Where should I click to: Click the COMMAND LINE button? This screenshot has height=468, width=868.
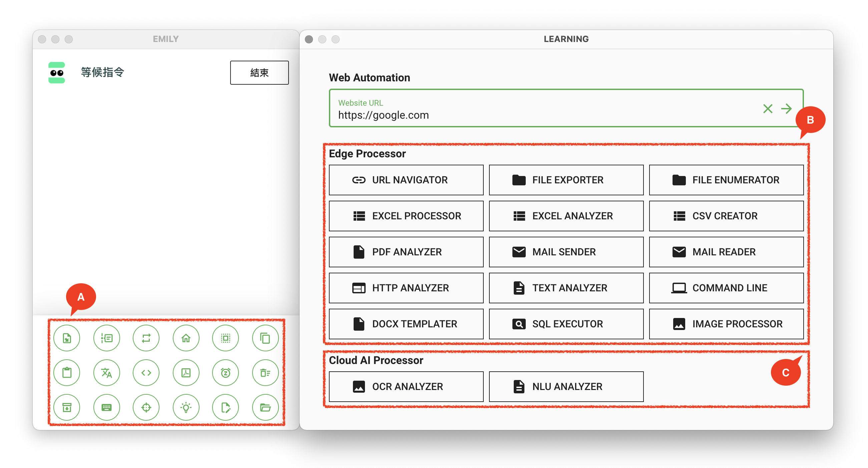coord(726,288)
